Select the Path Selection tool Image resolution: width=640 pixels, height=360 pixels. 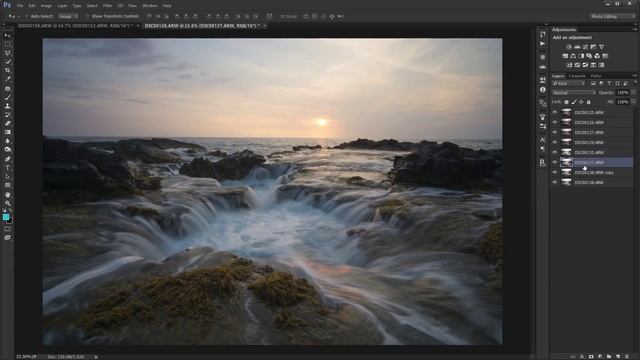tap(7, 176)
